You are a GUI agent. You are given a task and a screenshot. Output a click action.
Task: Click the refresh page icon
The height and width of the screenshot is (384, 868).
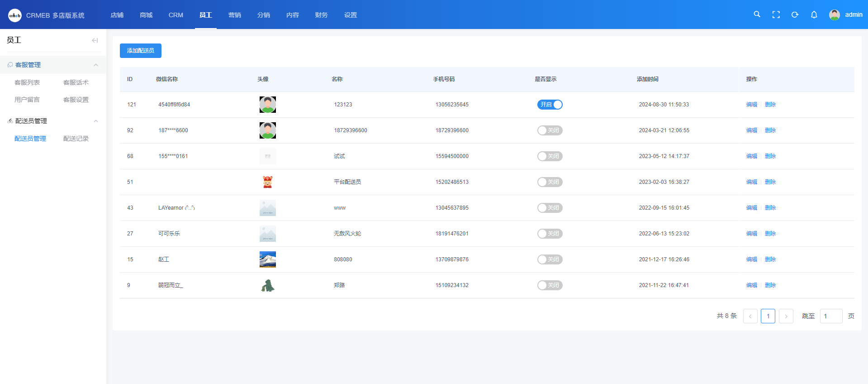795,14
